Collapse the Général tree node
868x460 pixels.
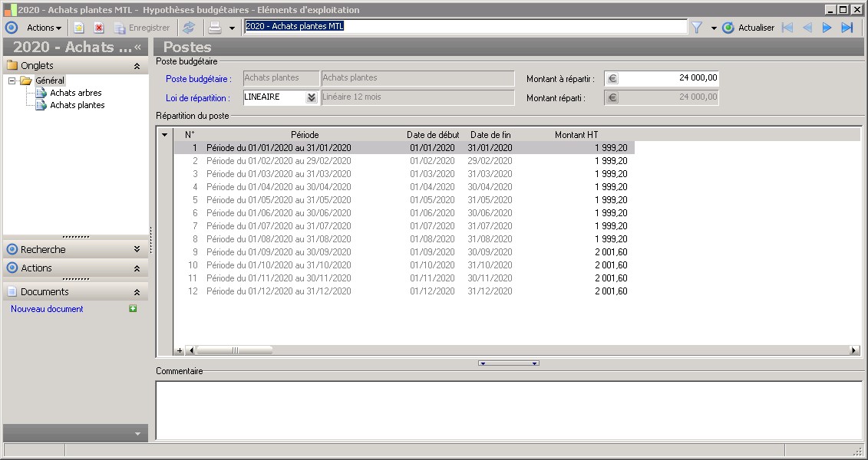coord(12,80)
